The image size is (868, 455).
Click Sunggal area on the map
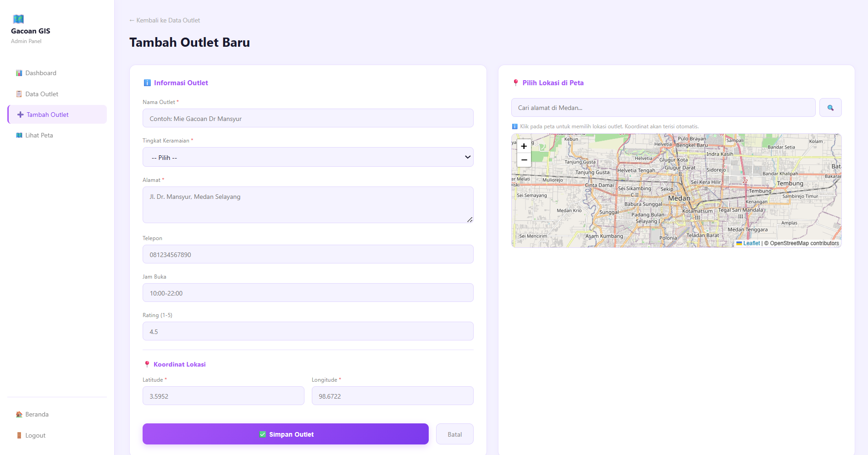click(609, 212)
